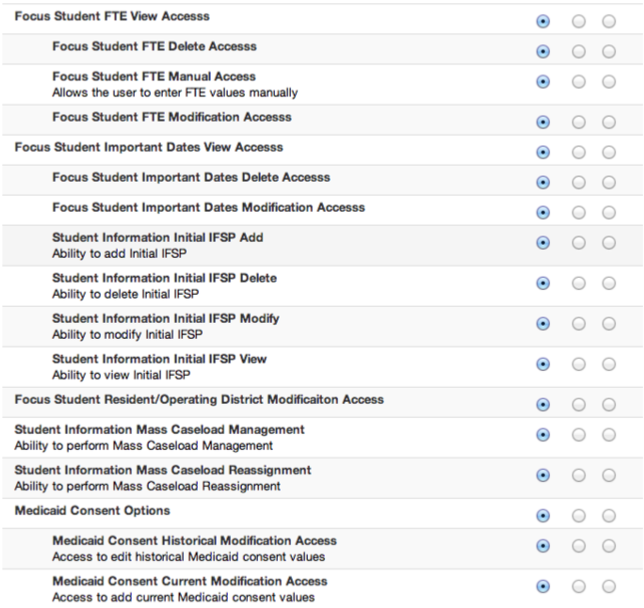The width and height of the screenshot is (644, 608).
Task: Select last radio for Medicaid Consent Historical Modification
Action: pyautogui.click(x=609, y=546)
